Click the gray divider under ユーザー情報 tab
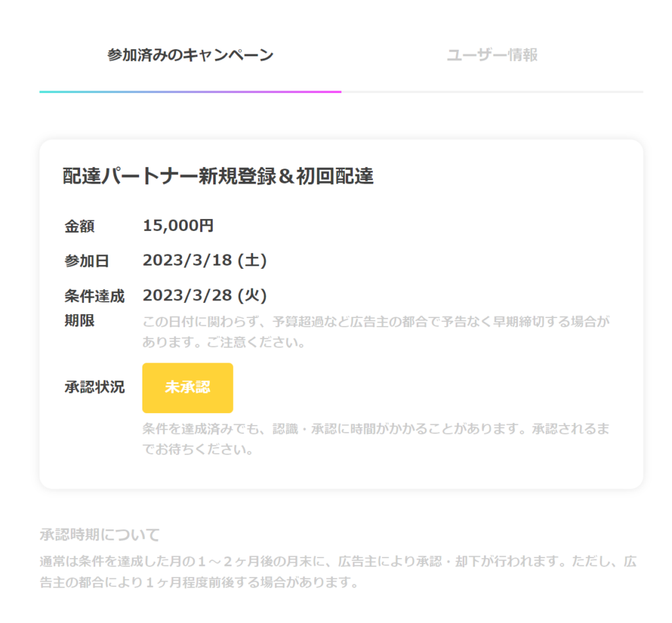Screen dimensions: 672x623 tap(492, 92)
